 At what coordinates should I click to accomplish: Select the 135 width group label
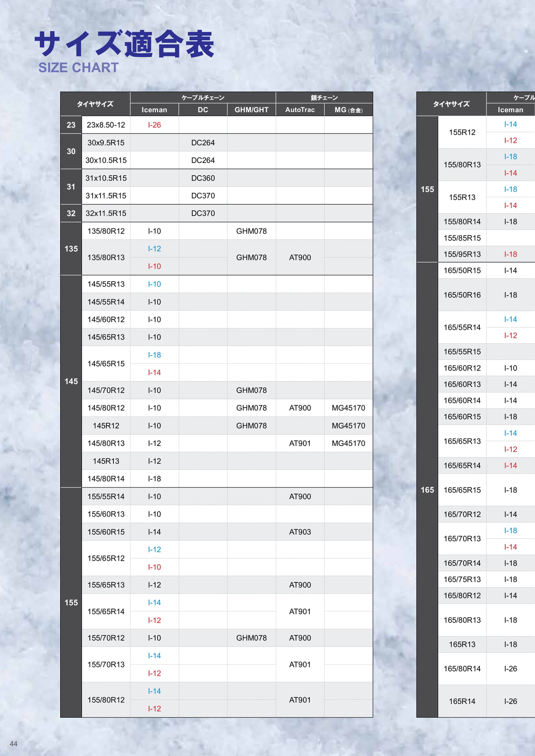pyautogui.click(x=71, y=249)
